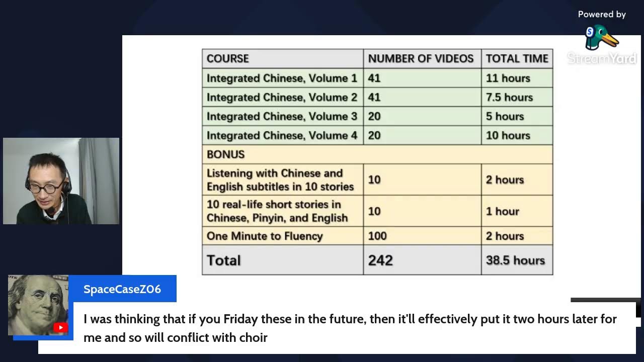Click the 'Total' row label
Viewport: 644px width, 362px height.
click(x=283, y=260)
